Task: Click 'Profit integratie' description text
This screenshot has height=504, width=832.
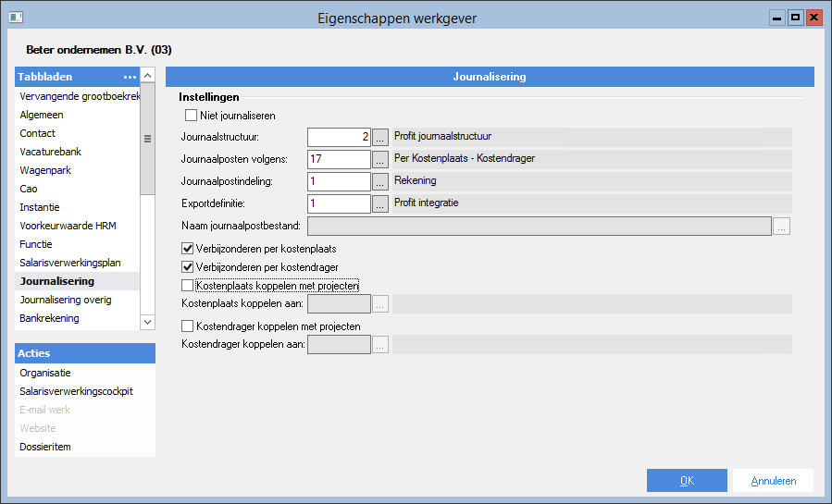Action: 426,203
